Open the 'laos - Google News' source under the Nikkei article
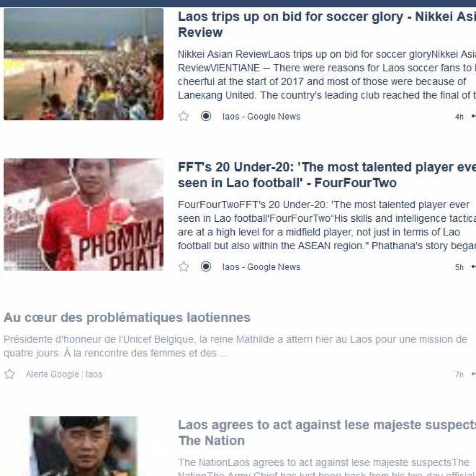This screenshot has height=476, width=476. click(x=261, y=116)
